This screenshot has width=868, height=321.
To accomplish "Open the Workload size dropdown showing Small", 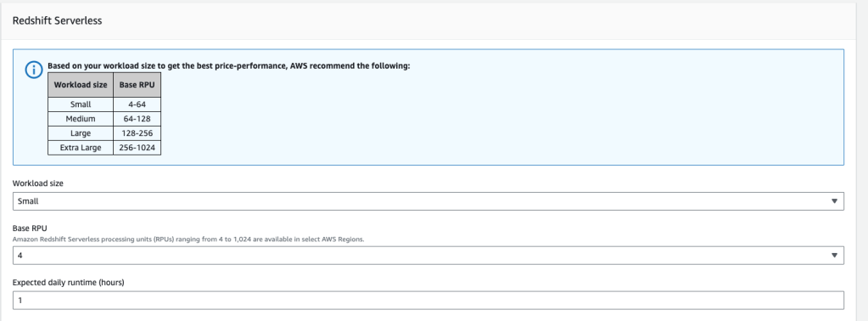I will pyautogui.click(x=428, y=201).
